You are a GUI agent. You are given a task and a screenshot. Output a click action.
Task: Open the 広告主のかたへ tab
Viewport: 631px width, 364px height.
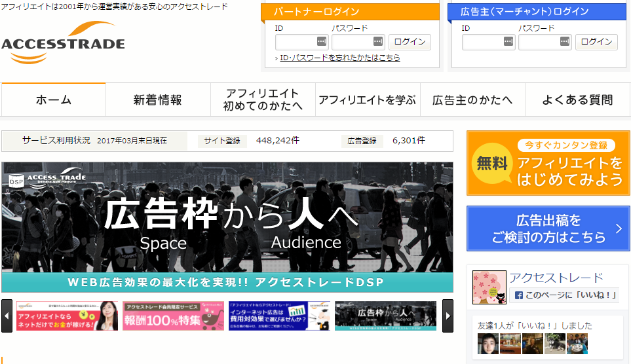click(472, 100)
